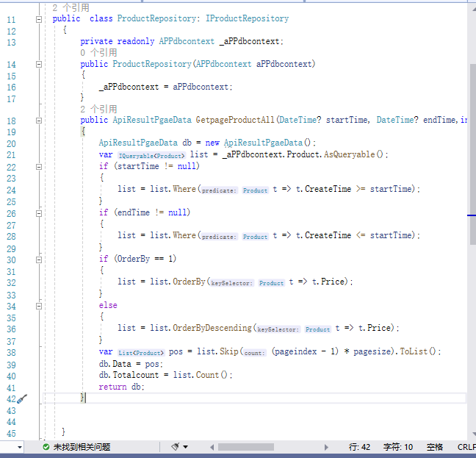Click the GetpageProductAll method name

tap(235, 120)
